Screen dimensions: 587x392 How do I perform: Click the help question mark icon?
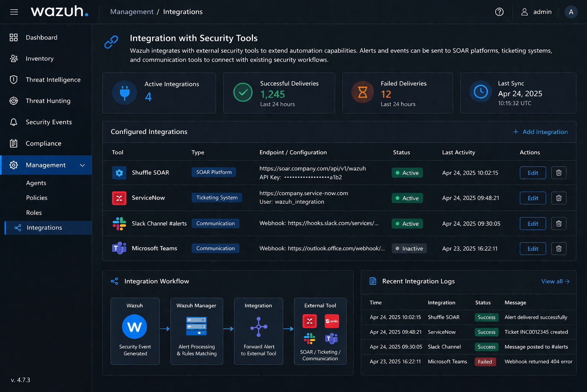499,12
